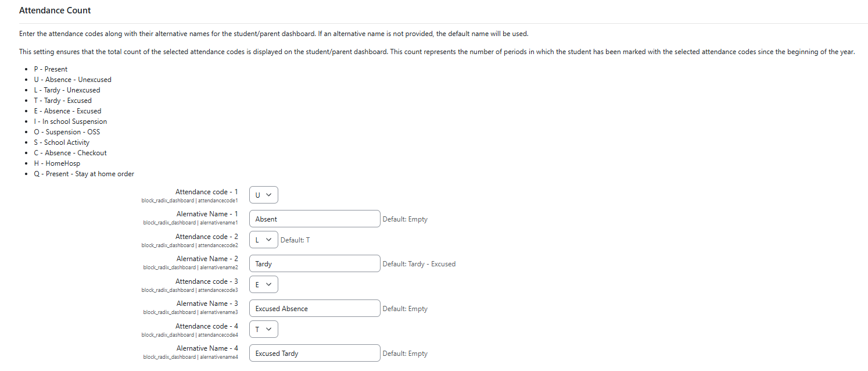This screenshot has width=868, height=371.
Task: Click the Attendance code - 1 label
Action: (206, 192)
